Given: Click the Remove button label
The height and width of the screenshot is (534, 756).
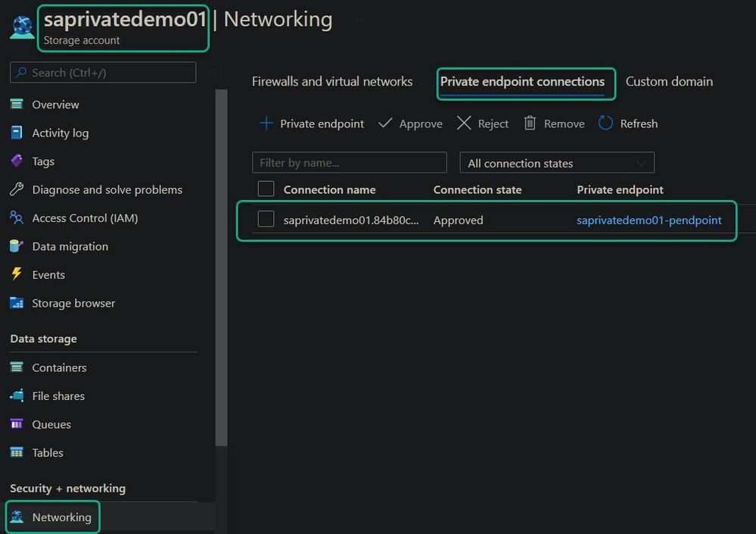Looking at the screenshot, I should tap(564, 123).
